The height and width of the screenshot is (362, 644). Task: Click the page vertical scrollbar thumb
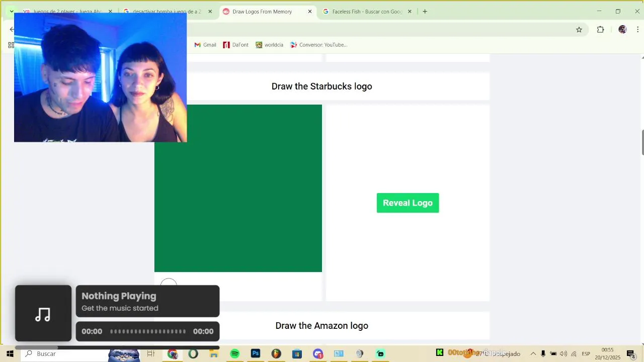click(x=642, y=142)
